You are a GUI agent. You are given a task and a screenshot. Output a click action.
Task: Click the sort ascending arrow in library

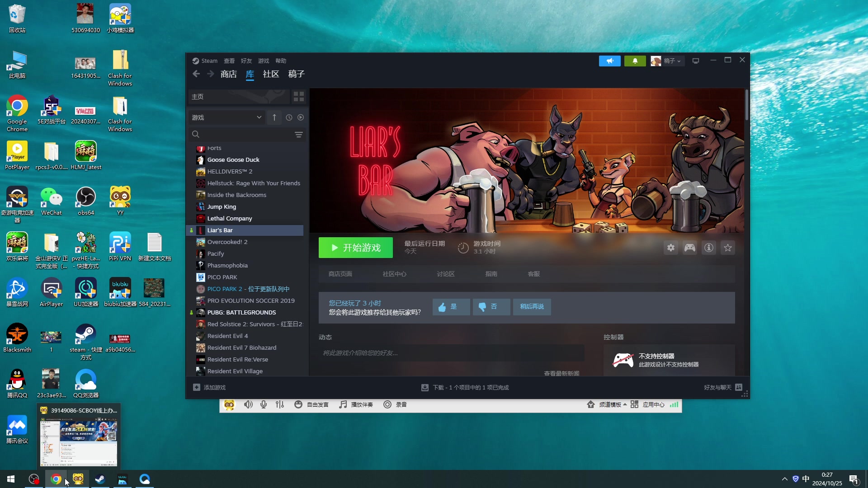coord(274,117)
